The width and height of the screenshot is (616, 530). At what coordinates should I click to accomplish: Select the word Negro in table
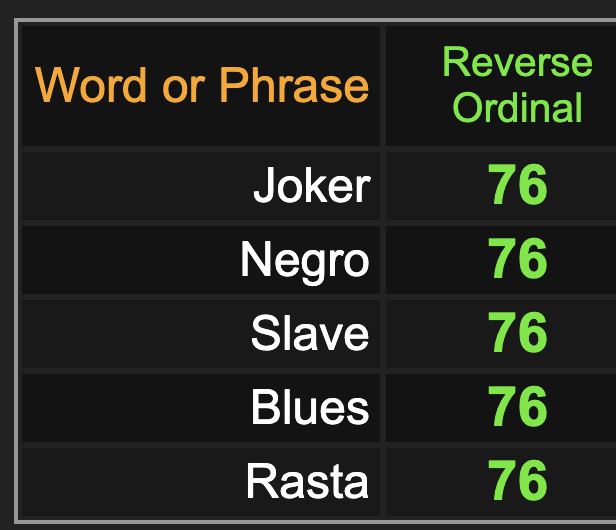click(305, 260)
